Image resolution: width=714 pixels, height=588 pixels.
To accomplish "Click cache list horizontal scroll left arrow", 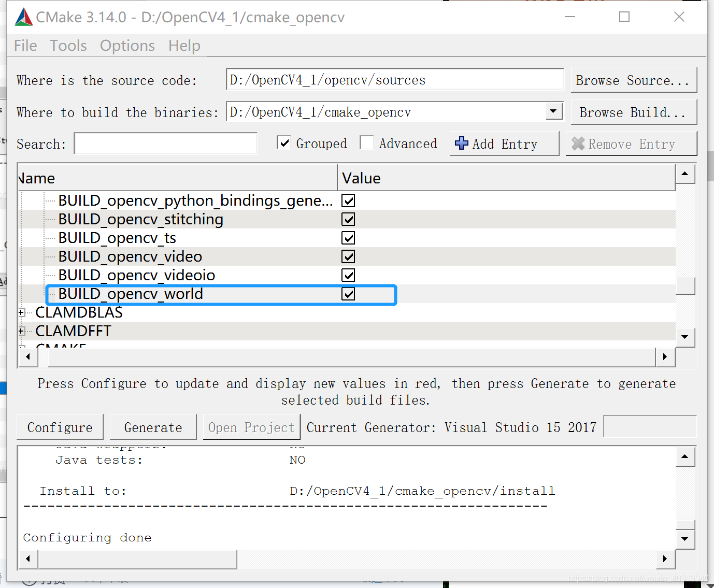I will (28, 356).
